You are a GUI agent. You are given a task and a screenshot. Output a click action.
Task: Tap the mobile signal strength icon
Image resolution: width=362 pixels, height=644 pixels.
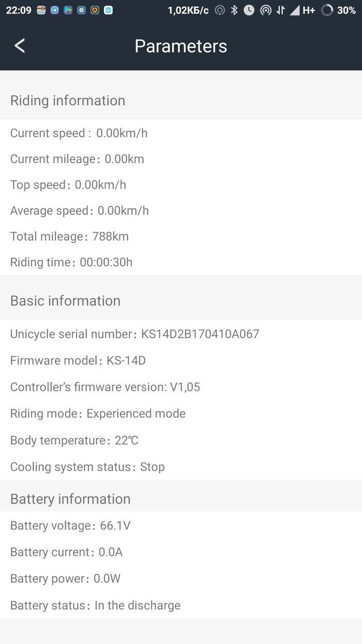(294, 10)
